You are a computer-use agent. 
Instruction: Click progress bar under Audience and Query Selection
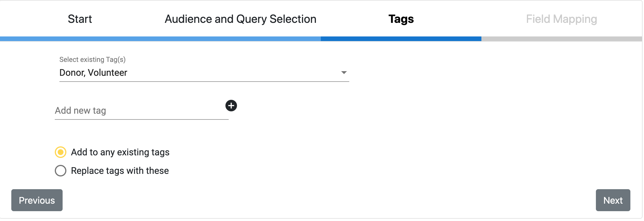click(241, 39)
